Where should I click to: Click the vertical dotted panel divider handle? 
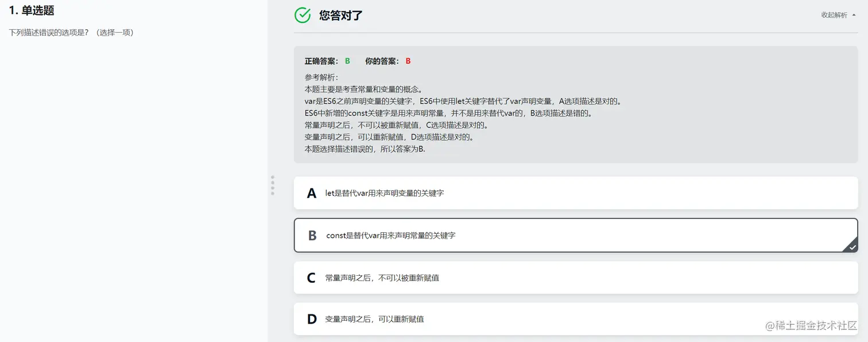click(x=273, y=185)
